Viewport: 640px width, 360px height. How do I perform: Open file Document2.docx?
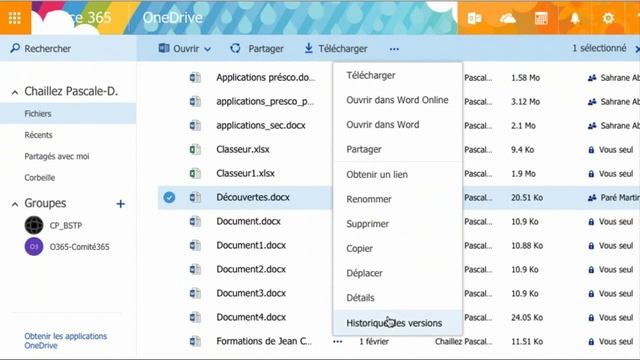coord(251,269)
